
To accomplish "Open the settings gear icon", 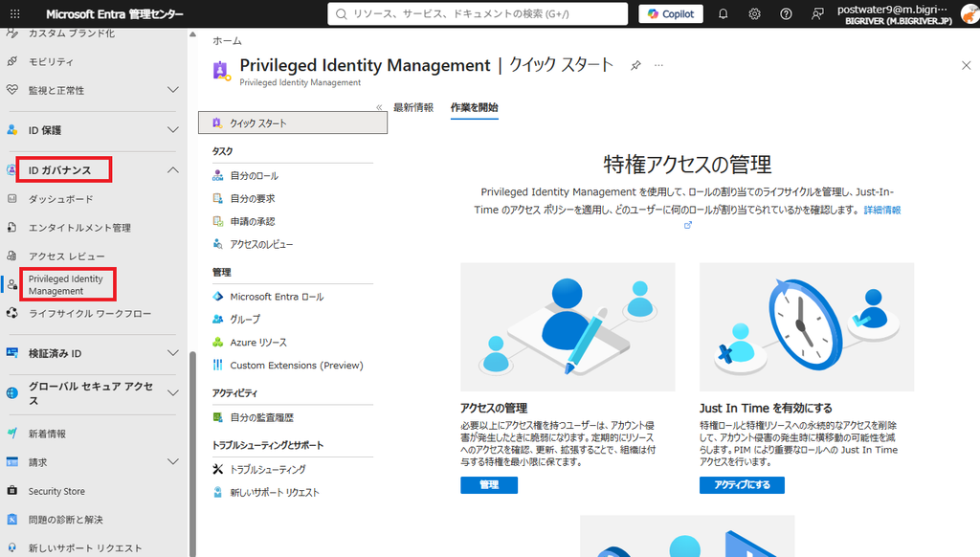I will pyautogui.click(x=754, y=13).
